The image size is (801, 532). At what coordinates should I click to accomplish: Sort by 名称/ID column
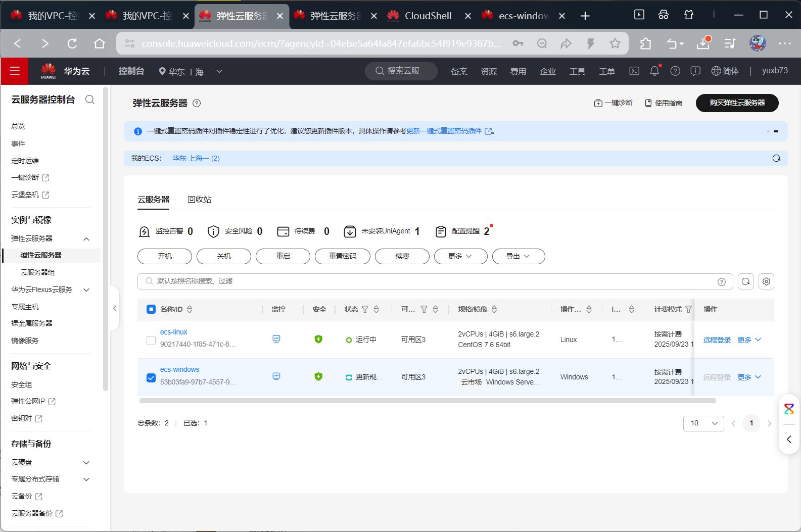coord(190,309)
